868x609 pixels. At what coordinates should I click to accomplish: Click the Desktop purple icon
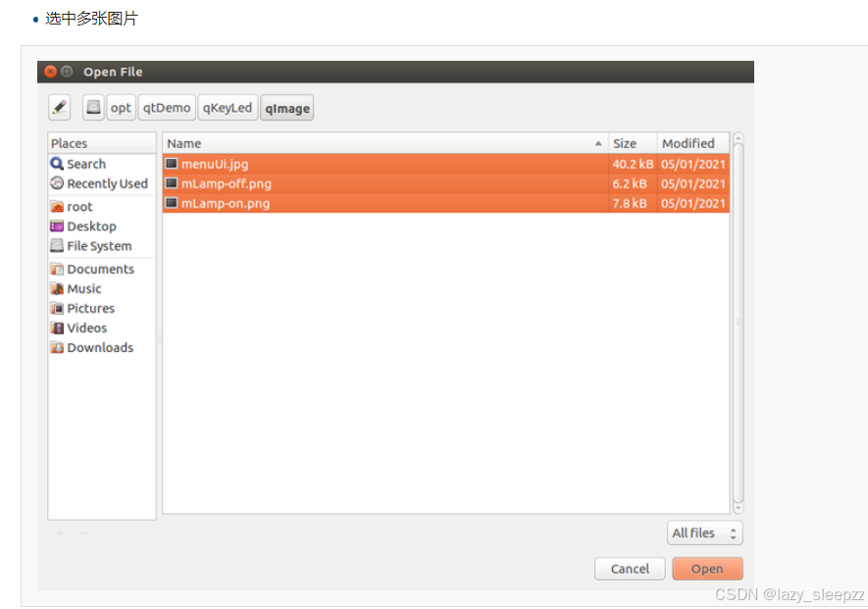click(57, 226)
